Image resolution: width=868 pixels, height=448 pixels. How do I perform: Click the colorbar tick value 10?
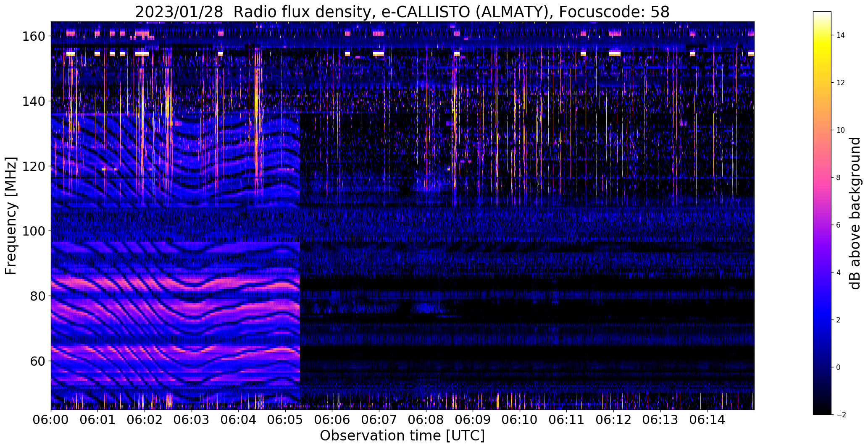point(841,130)
